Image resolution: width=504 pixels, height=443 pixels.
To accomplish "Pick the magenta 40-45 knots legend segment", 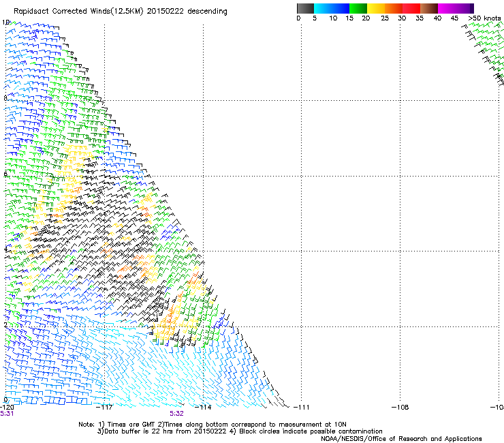I will pos(447,8).
